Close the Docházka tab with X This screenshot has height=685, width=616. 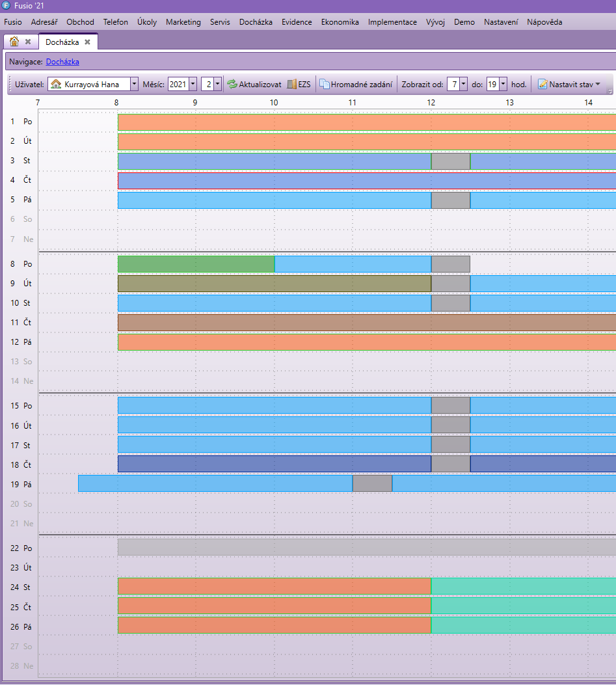tap(87, 42)
